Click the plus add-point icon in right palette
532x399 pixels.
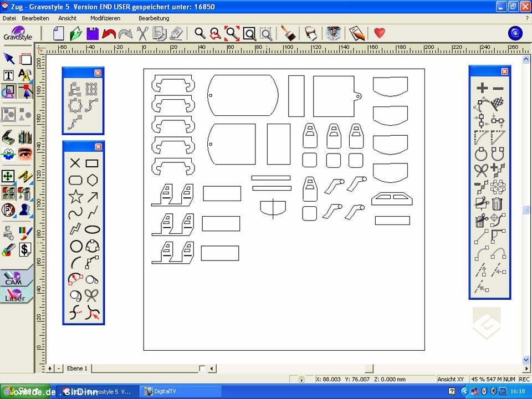482,88
